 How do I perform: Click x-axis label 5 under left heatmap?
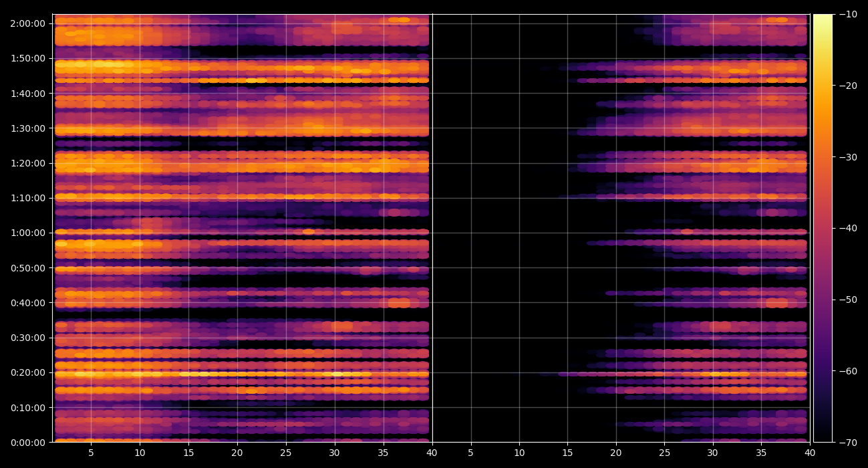pyautogui.click(x=91, y=453)
